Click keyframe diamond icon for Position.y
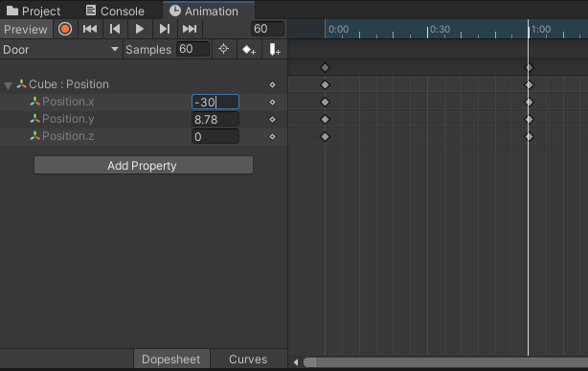 click(x=273, y=120)
